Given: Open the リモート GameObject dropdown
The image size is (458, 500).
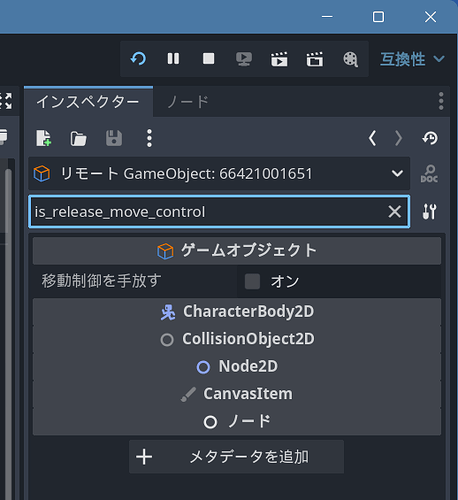Looking at the screenshot, I should pos(219,174).
